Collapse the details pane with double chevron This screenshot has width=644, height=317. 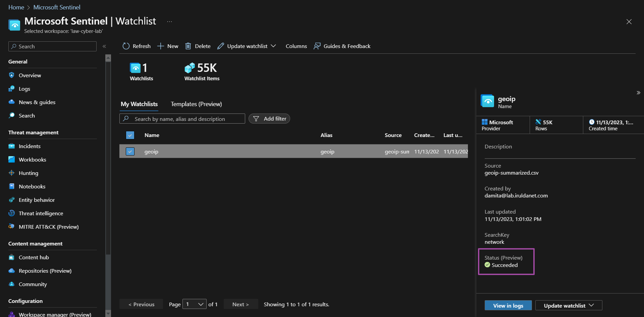click(638, 93)
